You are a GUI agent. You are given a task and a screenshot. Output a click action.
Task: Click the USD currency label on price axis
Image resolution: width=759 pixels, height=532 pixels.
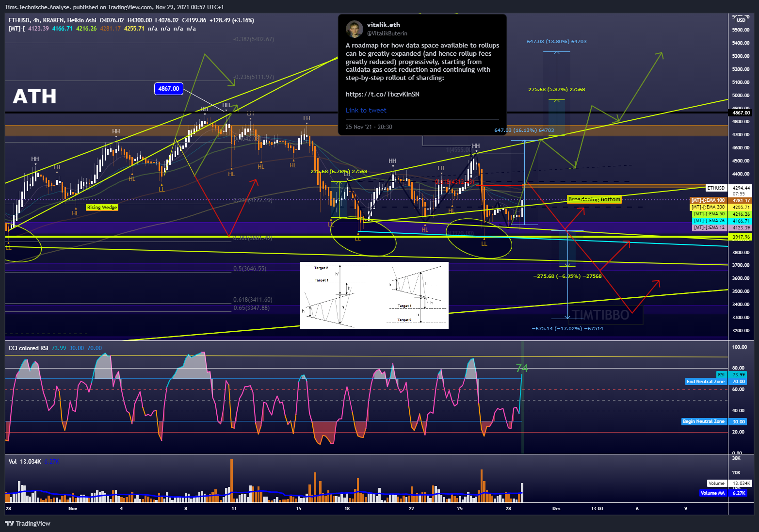(741, 20)
